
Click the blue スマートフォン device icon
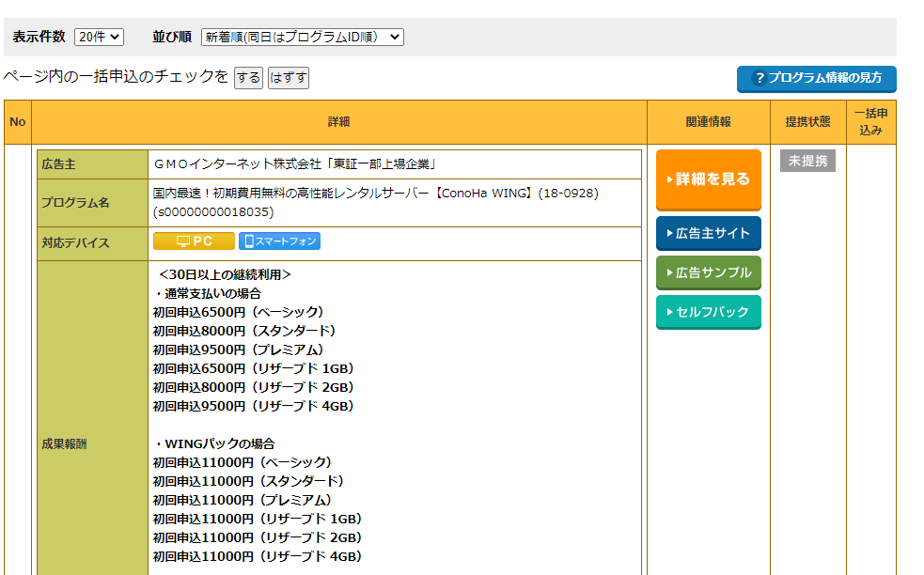pos(279,241)
